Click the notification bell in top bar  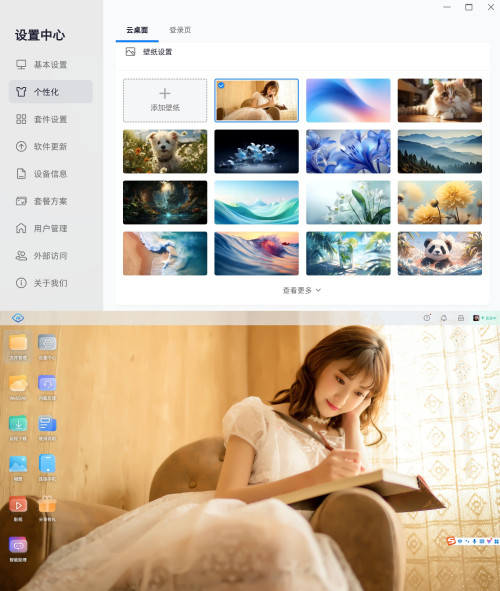point(444,318)
